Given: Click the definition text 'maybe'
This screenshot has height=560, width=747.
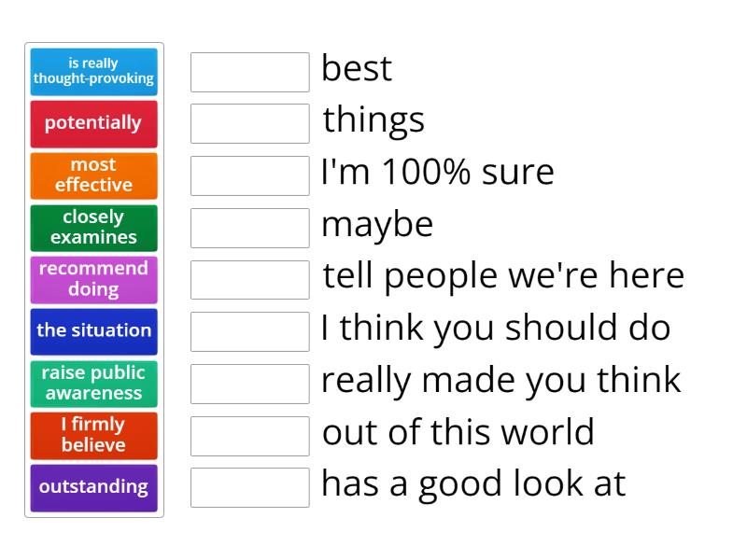Looking at the screenshot, I should 377,226.
